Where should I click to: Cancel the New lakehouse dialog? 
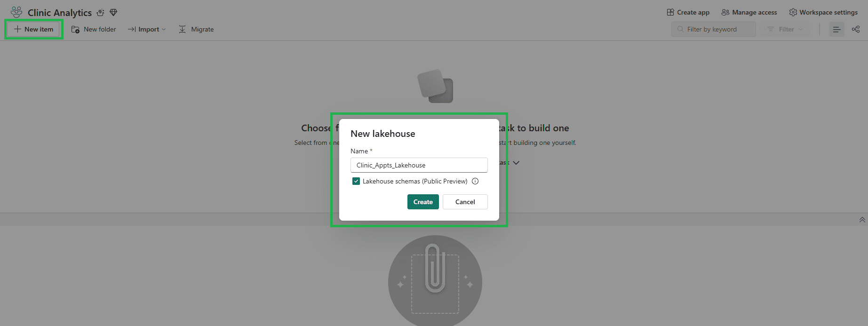(x=465, y=202)
